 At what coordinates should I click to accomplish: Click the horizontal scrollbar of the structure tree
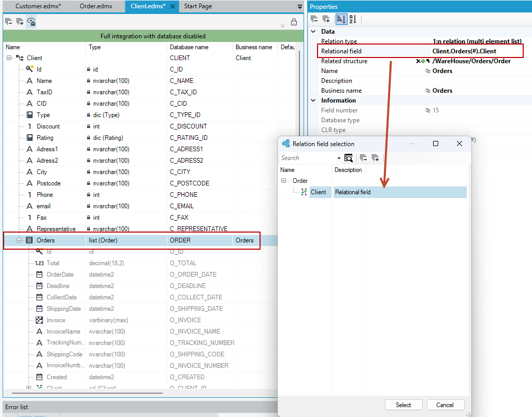click(x=87, y=393)
